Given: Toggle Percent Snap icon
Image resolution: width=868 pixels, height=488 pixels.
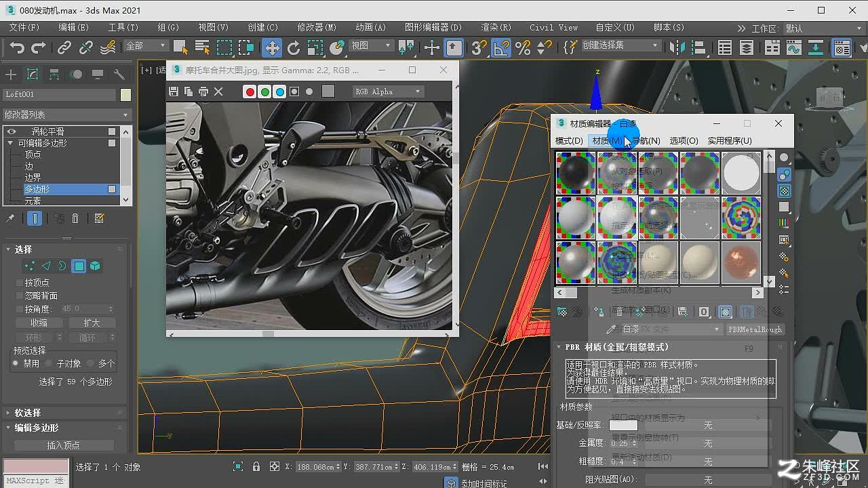Looking at the screenshot, I should coord(523,47).
